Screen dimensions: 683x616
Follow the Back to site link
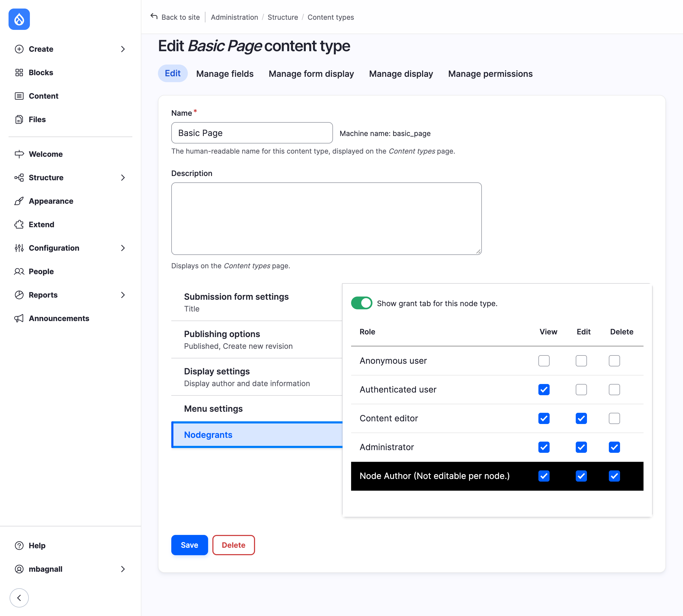coord(180,17)
